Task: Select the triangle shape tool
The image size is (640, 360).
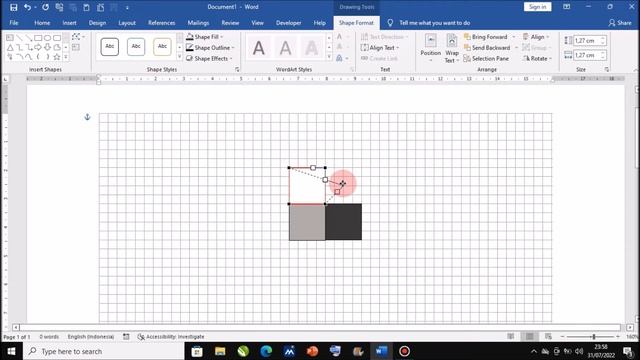Action: [x=10, y=47]
